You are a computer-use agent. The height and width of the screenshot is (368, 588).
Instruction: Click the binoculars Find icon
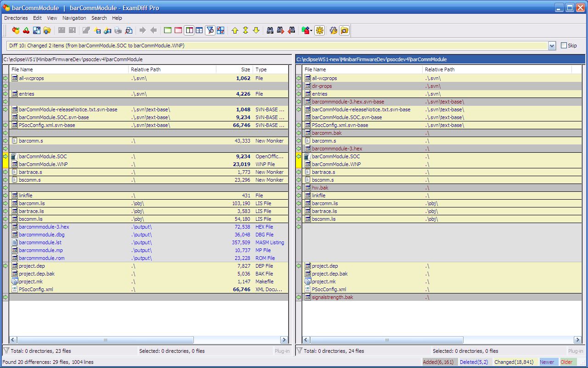tap(270, 30)
